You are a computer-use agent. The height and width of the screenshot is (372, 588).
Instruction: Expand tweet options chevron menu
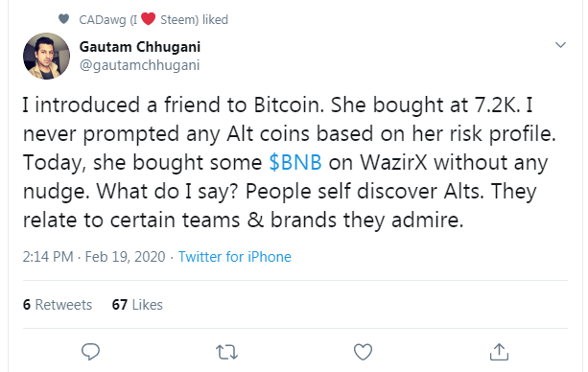[x=560, y=45]
